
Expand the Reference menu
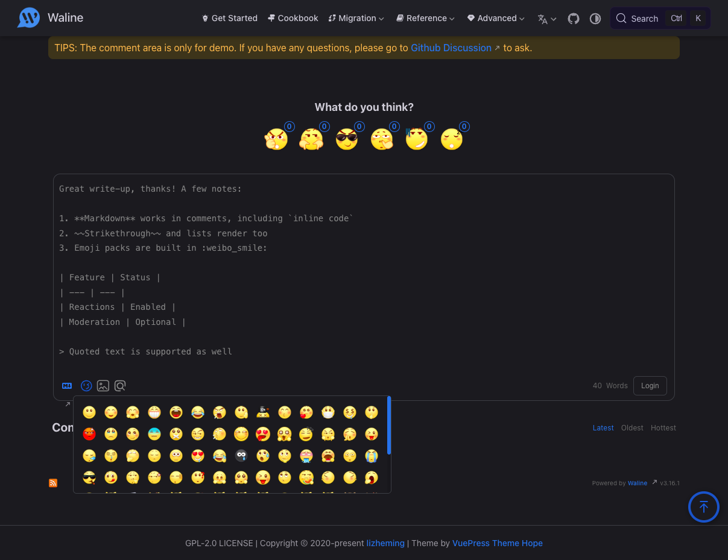[x=425, y=18]
